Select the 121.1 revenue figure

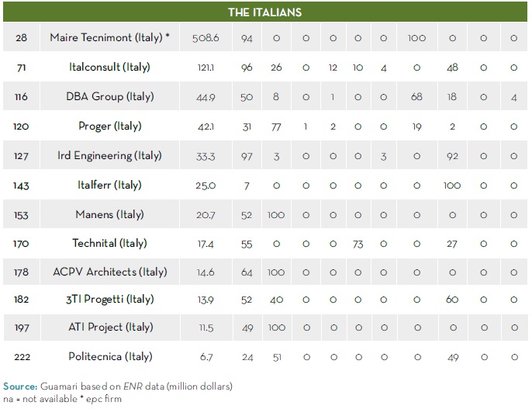point(206,67)
